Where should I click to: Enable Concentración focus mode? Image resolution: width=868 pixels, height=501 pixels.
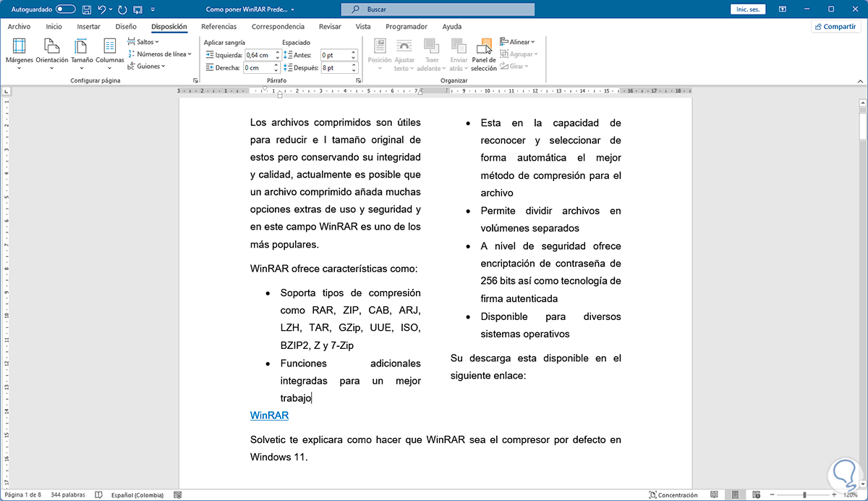673,495
